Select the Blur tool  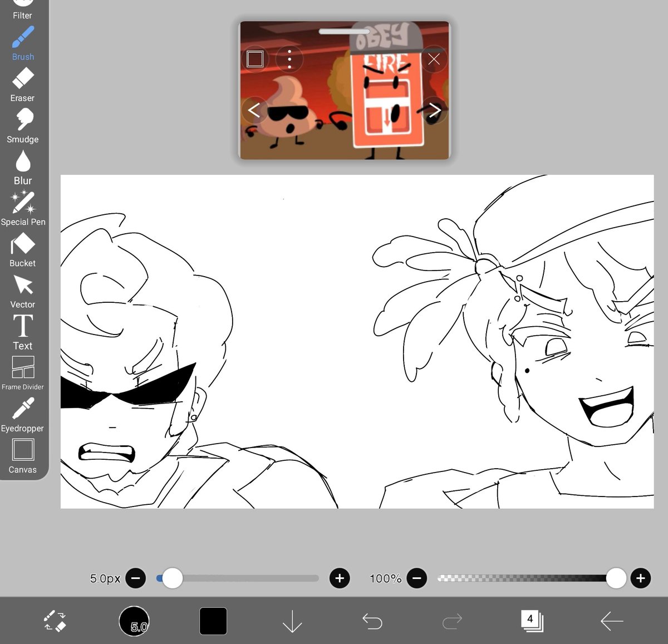tap(23, 167)
